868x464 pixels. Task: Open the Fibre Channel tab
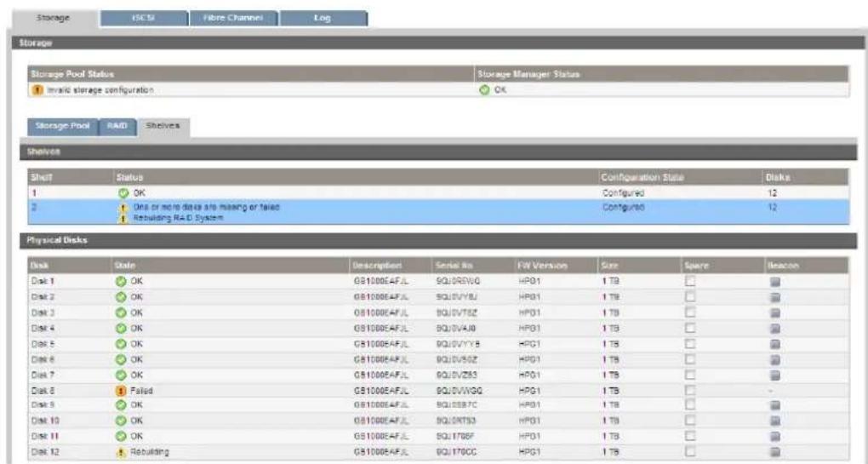[233, 18]
